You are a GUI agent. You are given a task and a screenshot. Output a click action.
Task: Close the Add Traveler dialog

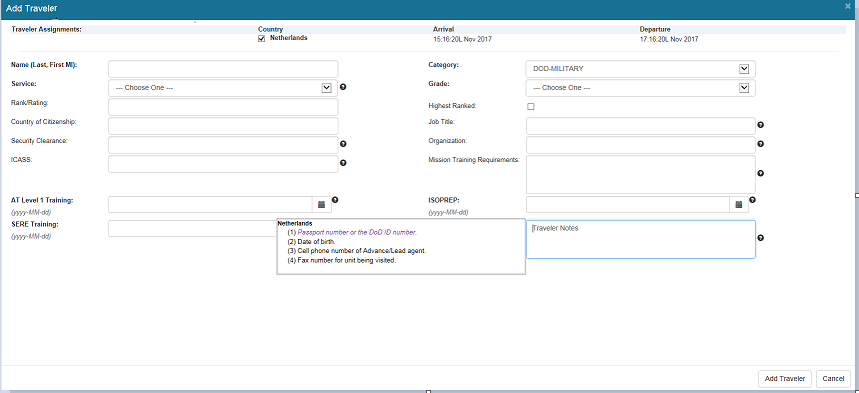click(847, 6)
